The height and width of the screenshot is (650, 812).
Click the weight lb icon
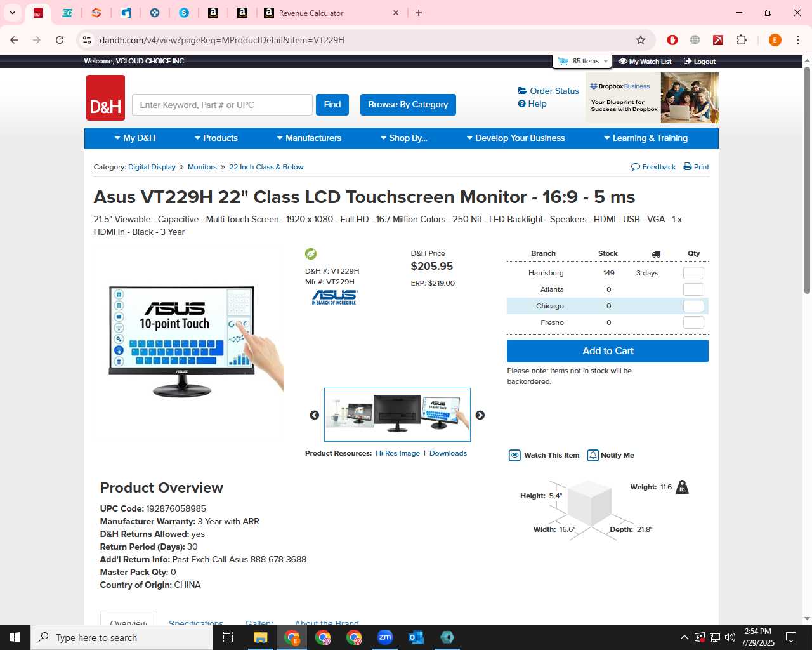(x=682, y=487)
